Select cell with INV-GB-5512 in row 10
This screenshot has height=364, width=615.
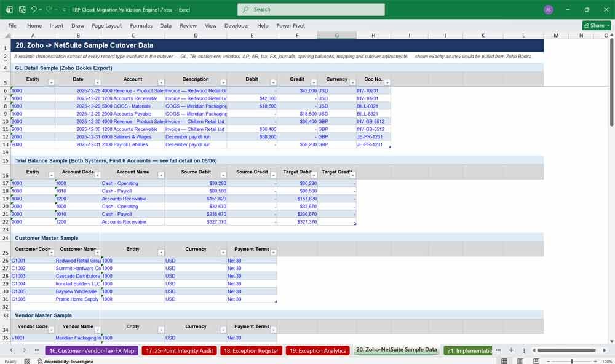pos(373,121)
